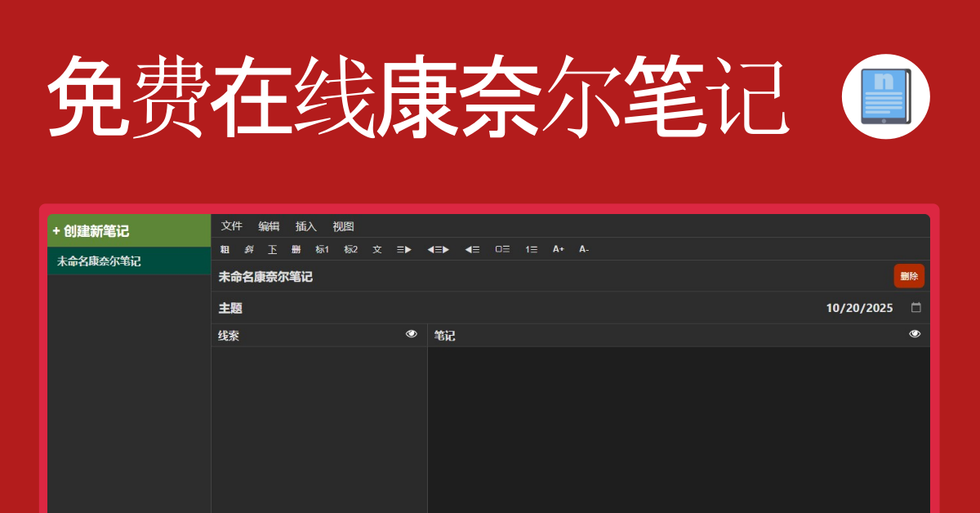Open the 视图 menu
The height and width of the screenshot is (513, 980).
(x=343, y=226)
